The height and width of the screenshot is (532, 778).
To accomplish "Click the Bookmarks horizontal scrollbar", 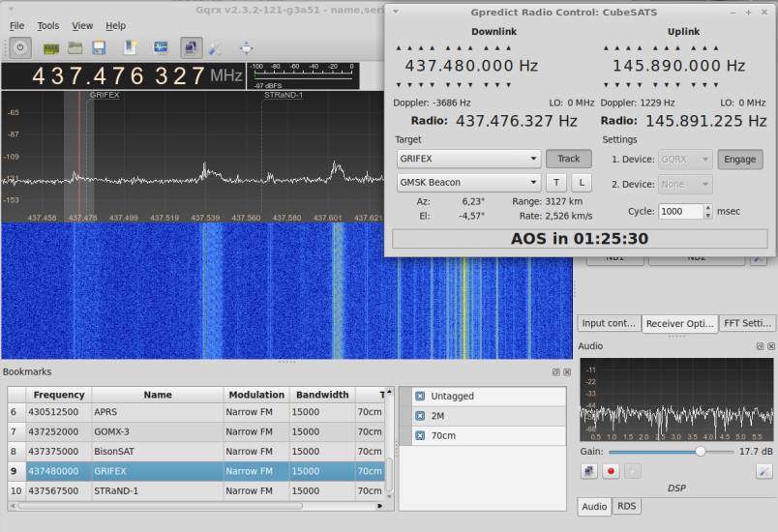I will 161,506.
